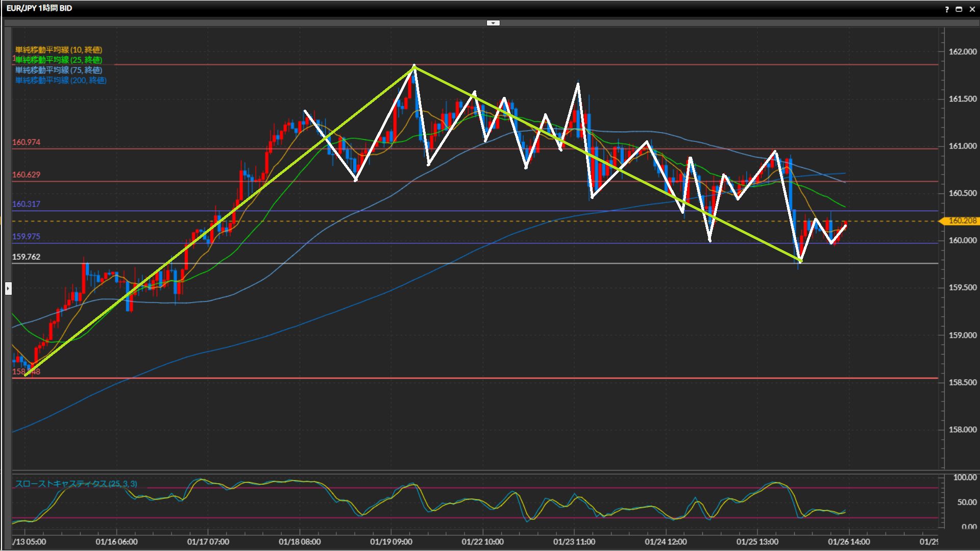Click the help question mark icon
The height and width of the screenshot is (551, 980).
[947, 9]
